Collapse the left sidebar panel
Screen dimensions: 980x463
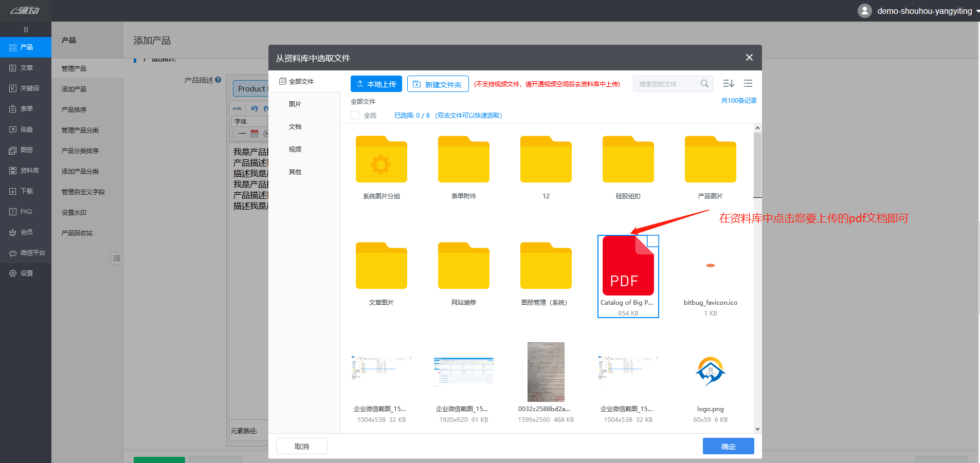point(26,29)
